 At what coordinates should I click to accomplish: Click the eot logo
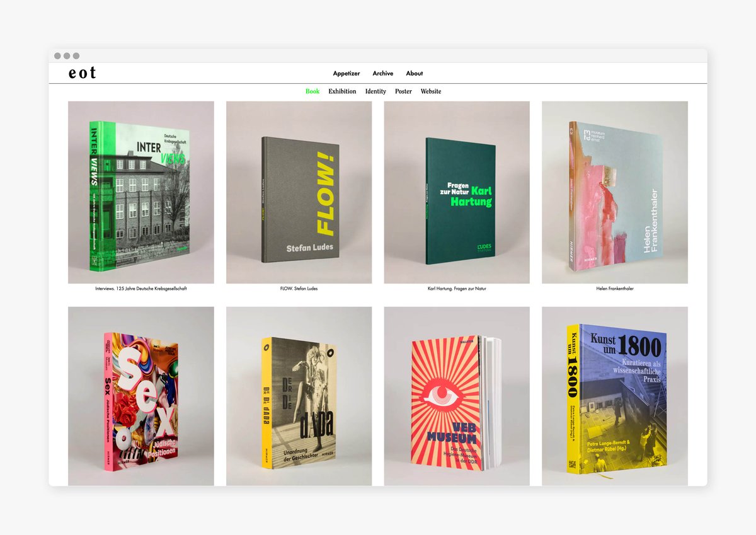click(83, 73)
